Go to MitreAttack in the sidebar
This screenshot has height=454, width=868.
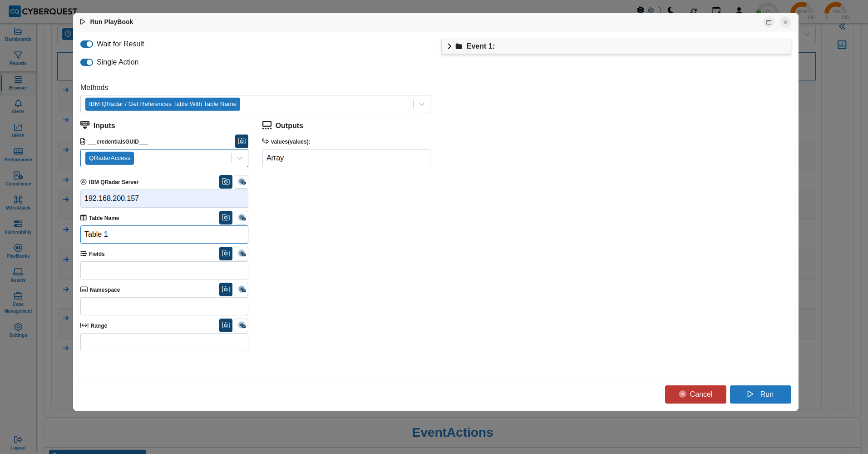point(18,203)
